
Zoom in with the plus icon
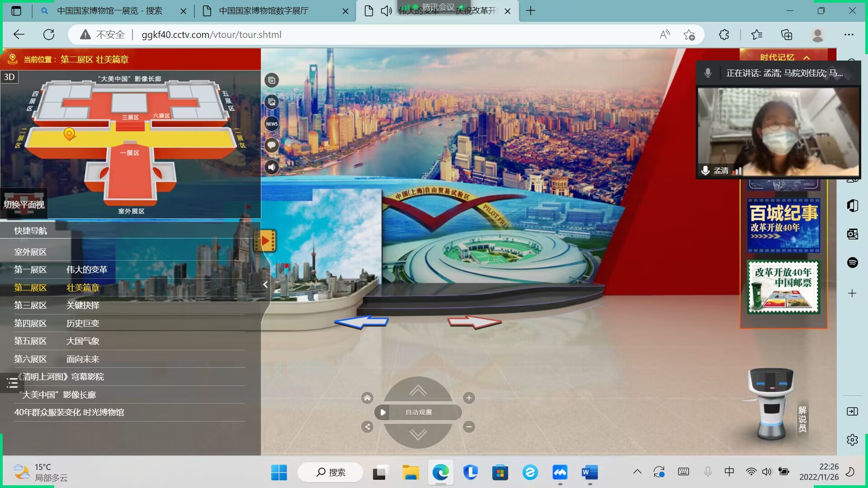(x=469, y=398)
